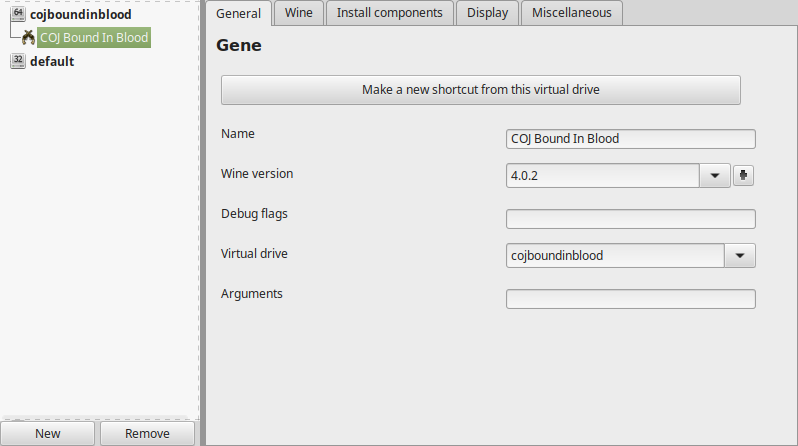Click the New button
Viewport: 798px width, 446px height.
pyautogui.click(x=47, y=434)
